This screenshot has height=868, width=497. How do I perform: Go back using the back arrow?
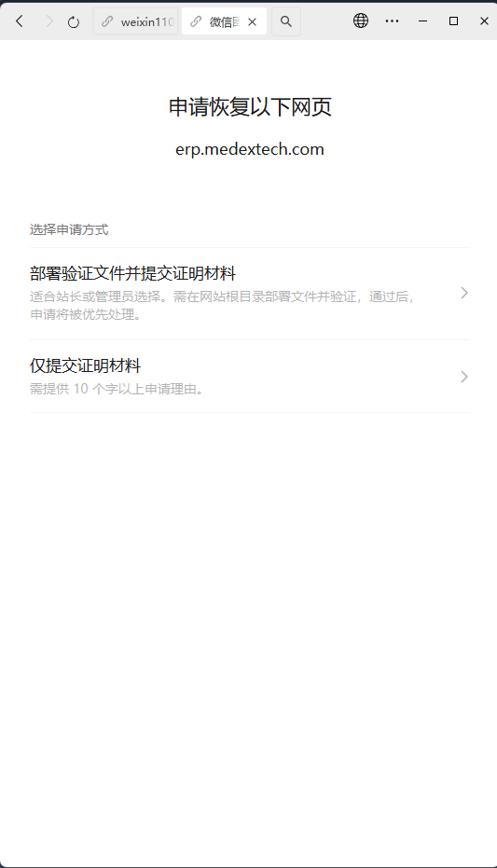click(20, 21)
